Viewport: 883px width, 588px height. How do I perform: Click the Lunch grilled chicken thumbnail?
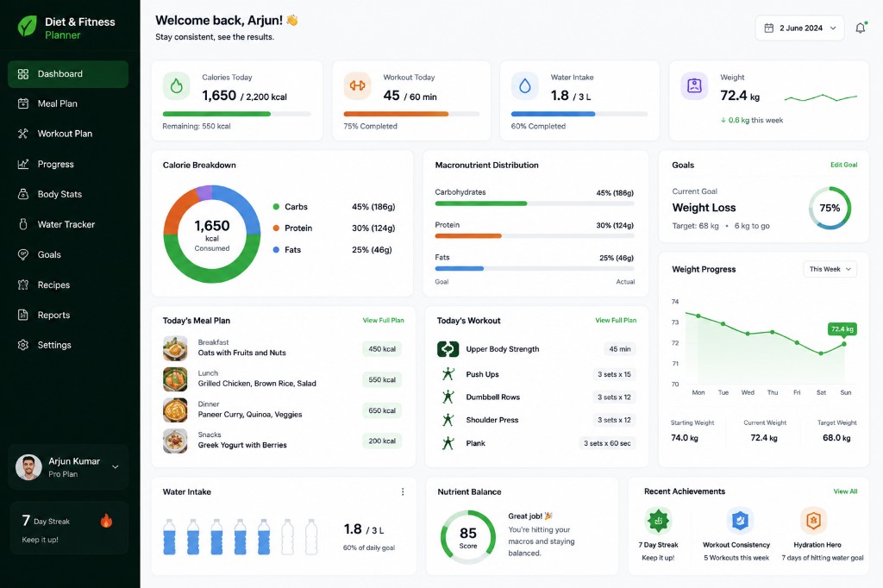tap(175, 379)
